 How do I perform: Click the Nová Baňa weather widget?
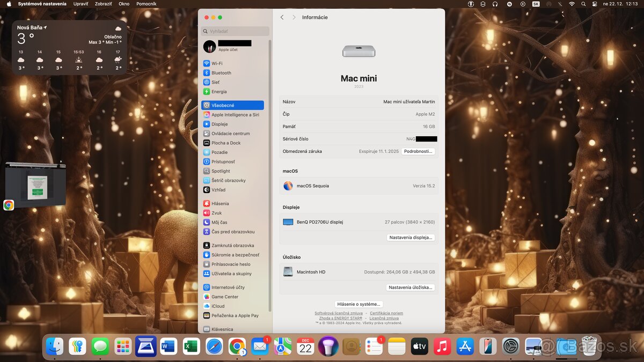pos(69,48)
